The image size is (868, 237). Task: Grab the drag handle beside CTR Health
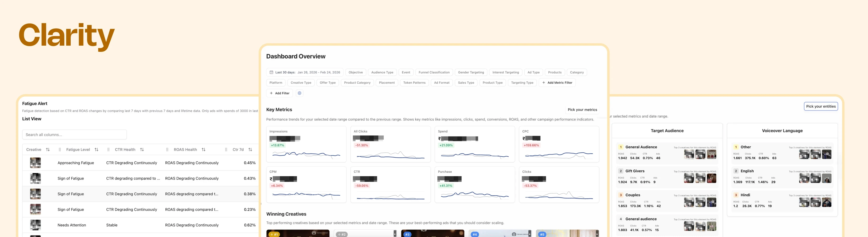(108, 150)
